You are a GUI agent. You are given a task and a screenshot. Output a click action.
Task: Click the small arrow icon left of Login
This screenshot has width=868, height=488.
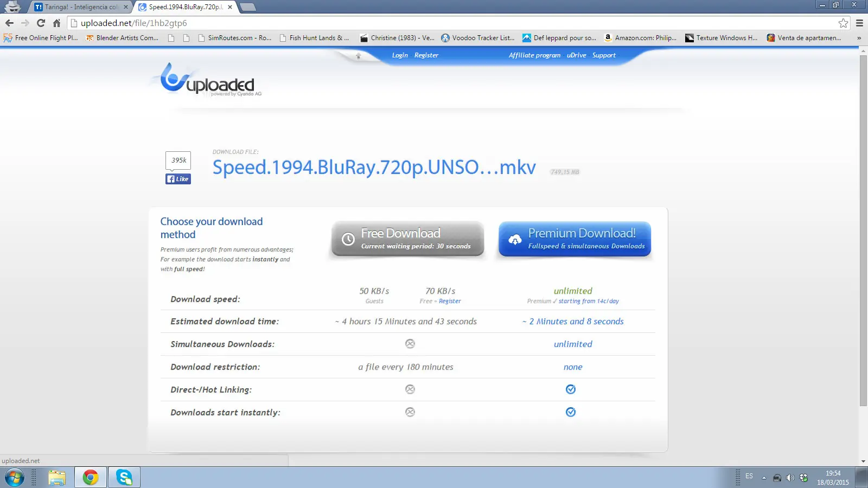[x=358, y=56]
